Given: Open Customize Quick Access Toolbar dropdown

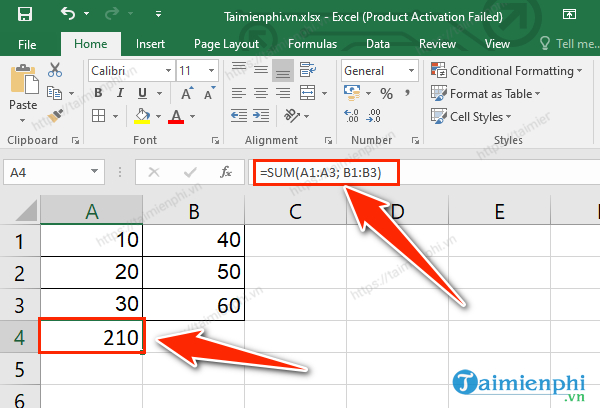Looking at the screenshot, I should 158,14.
